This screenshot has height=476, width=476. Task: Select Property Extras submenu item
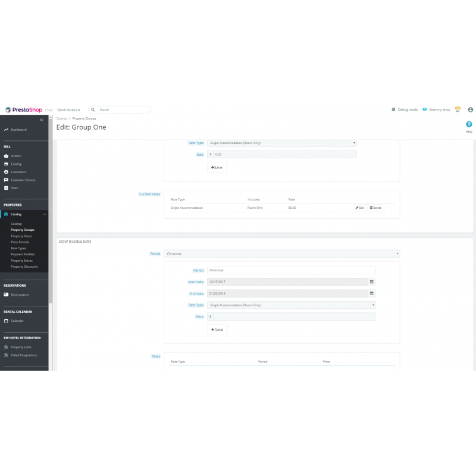21,261
